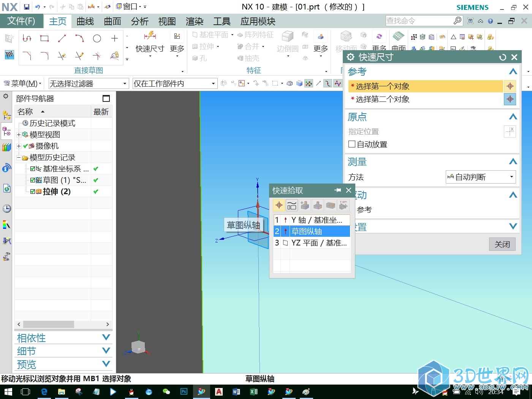The image size is (532, 399).
Task: Switch to the 应用模块 ribbon tab
Action: [x=258, y=21]
